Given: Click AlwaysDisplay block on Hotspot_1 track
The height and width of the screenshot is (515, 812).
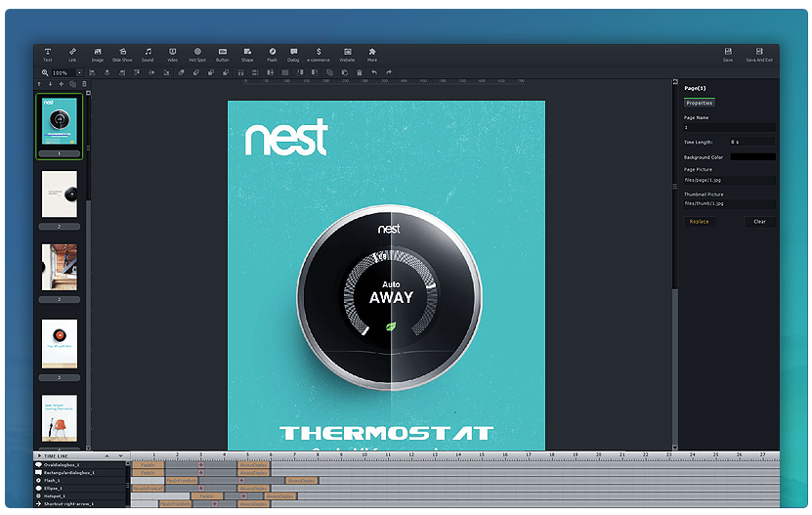Looking at the screenshot, I should pyautogui.click(x=280, y=495).
